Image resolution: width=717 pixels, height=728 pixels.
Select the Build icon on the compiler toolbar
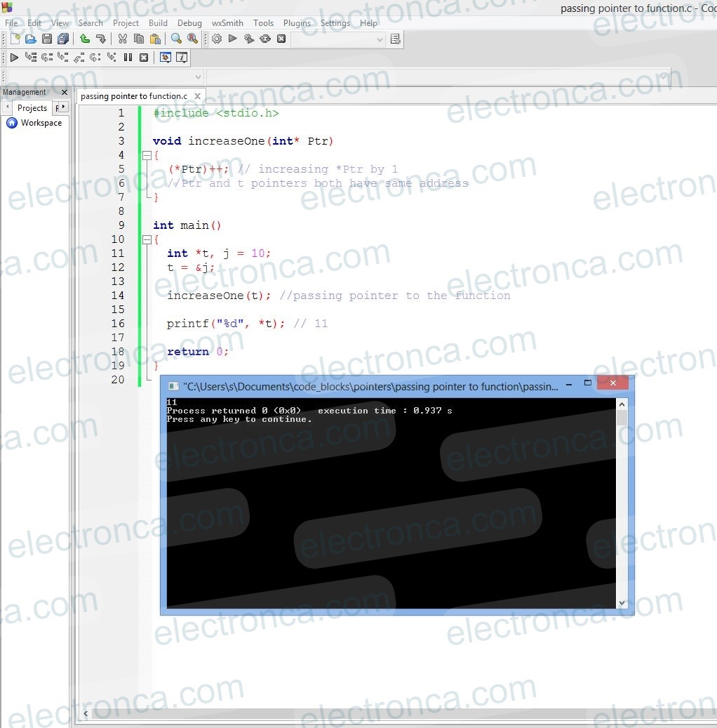coord(216,39)
